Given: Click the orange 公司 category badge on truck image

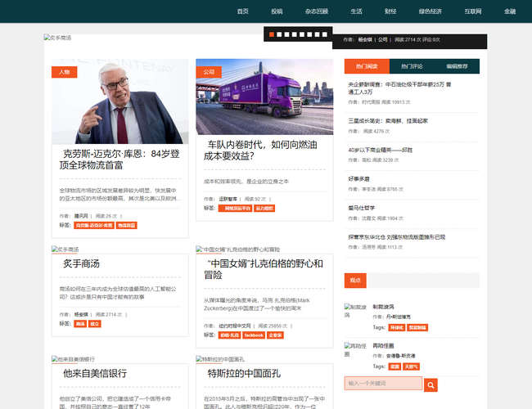Looking at the screenshot, I should [x=209, y=72].
